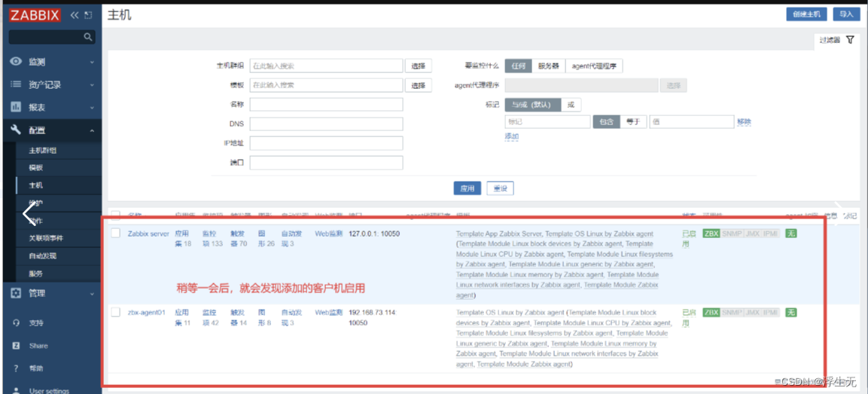Image resolution: width=868 pixels, height=394 pixels.
Task: Click the 移除 tag link
Action: pyautogui.click(x=744, y=122)
